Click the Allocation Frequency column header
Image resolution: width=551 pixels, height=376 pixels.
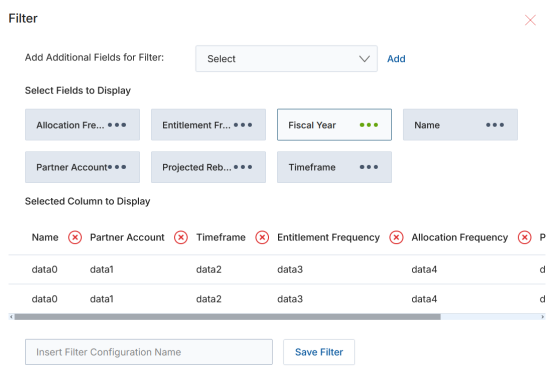460,238
